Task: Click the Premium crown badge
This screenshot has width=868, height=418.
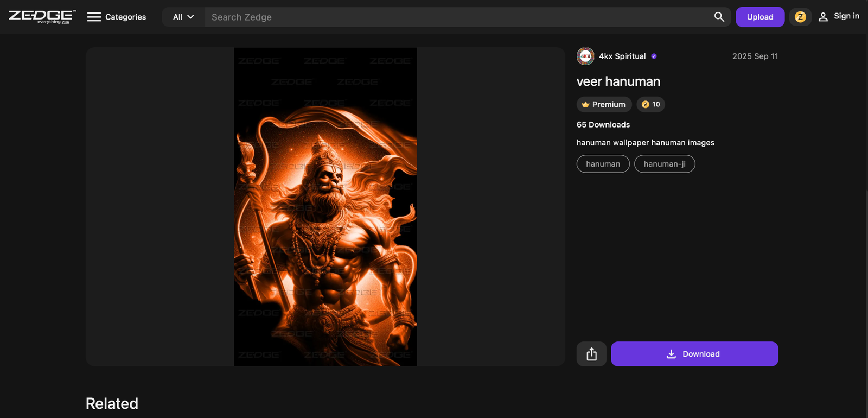Action: tap(604, 104)
